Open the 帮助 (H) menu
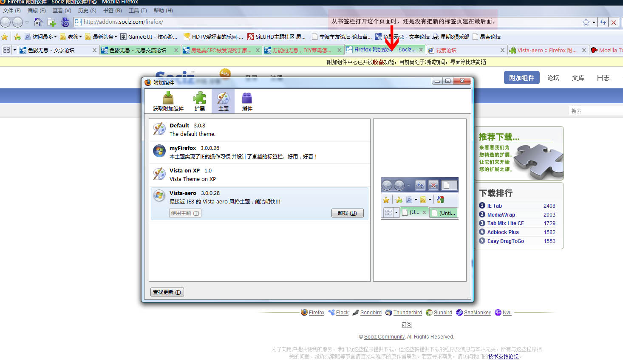The width and height of the screenshot is (623, 364). coord(163,11)
